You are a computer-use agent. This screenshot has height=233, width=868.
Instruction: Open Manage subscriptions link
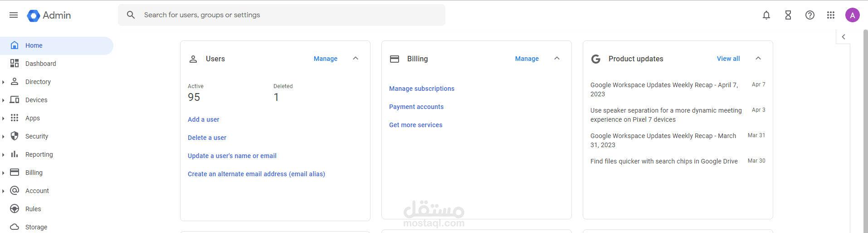click(421, 89)
